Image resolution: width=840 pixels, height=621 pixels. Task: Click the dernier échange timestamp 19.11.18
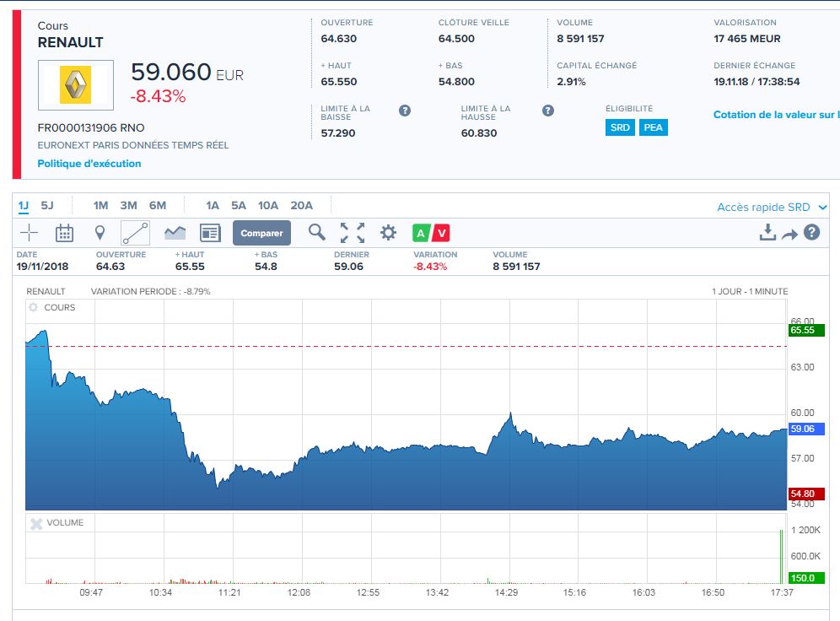(x=757, y=82)
